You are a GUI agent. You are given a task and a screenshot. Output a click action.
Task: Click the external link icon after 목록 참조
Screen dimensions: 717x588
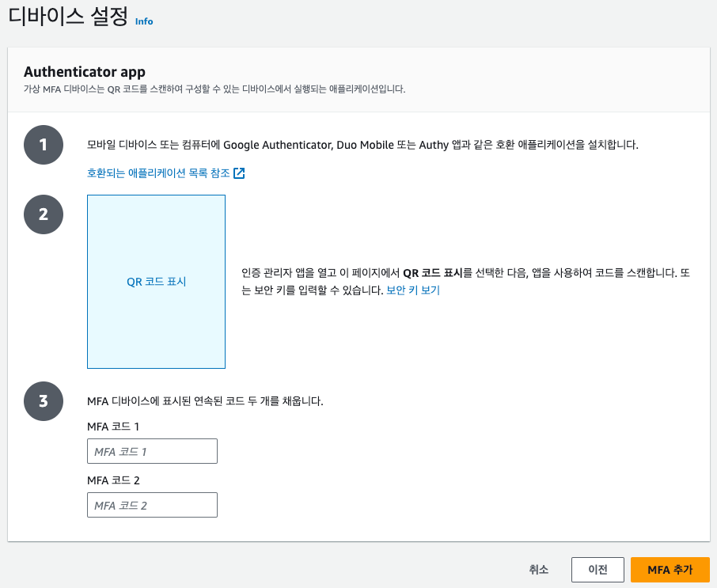(x=239, y=173)
